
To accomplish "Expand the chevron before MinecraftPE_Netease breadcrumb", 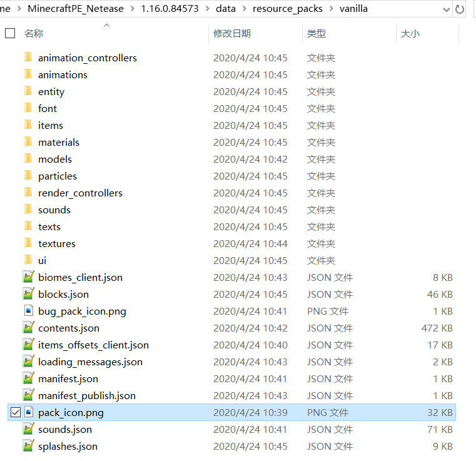I will click(x=19, y=9).
